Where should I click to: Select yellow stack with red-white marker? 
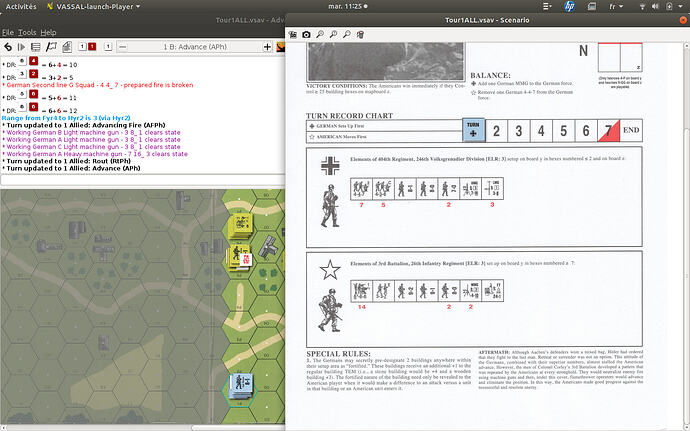coord(239,257)
